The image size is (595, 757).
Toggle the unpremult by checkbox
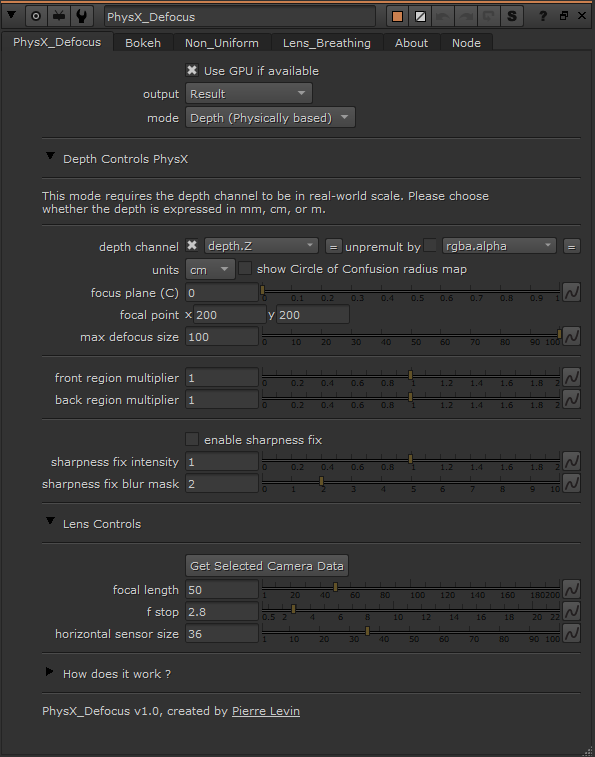click(x=430, y=245)
